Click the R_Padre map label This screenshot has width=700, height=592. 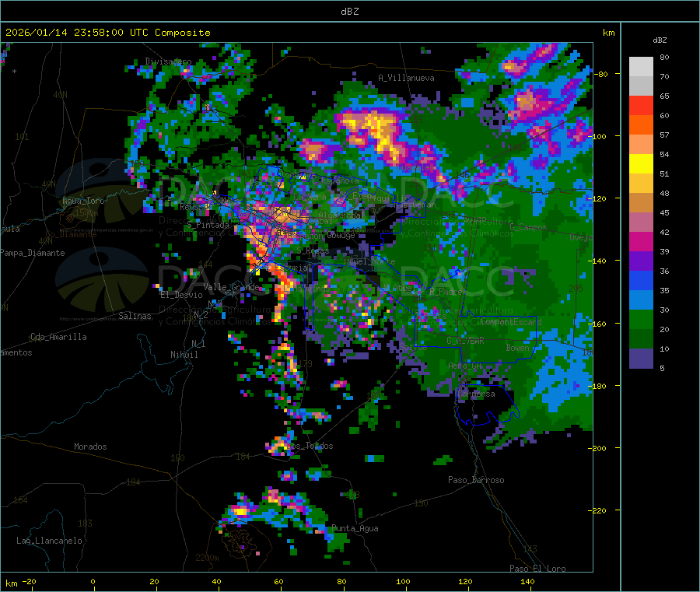[x=446, y=292]
